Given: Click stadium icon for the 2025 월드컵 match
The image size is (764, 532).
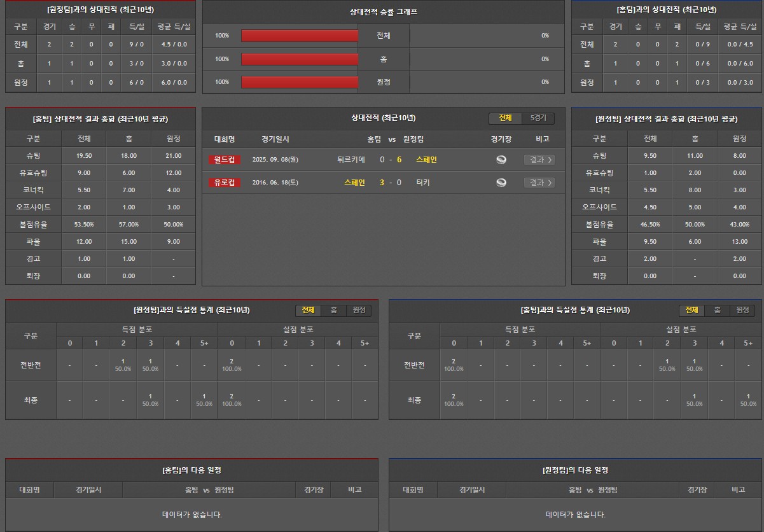Looking at the screenshot, I should click(501, 160).
